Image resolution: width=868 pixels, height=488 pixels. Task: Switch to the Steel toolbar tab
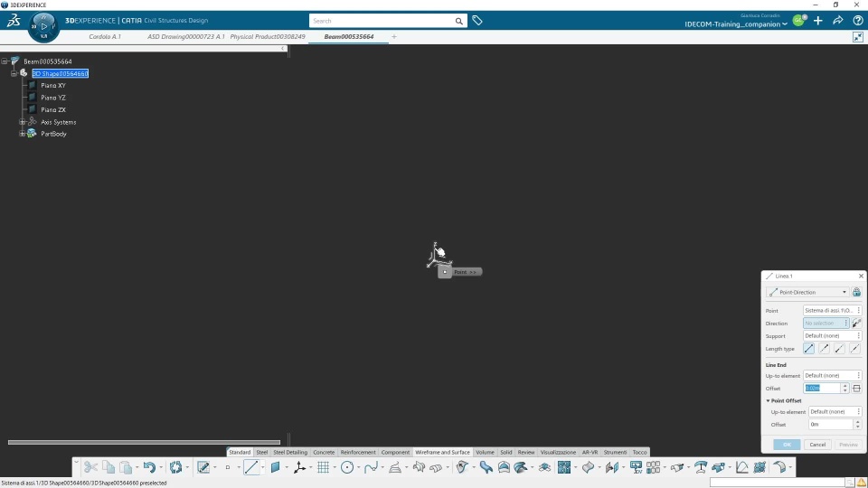pyautogui.click(x=262, y=452)
